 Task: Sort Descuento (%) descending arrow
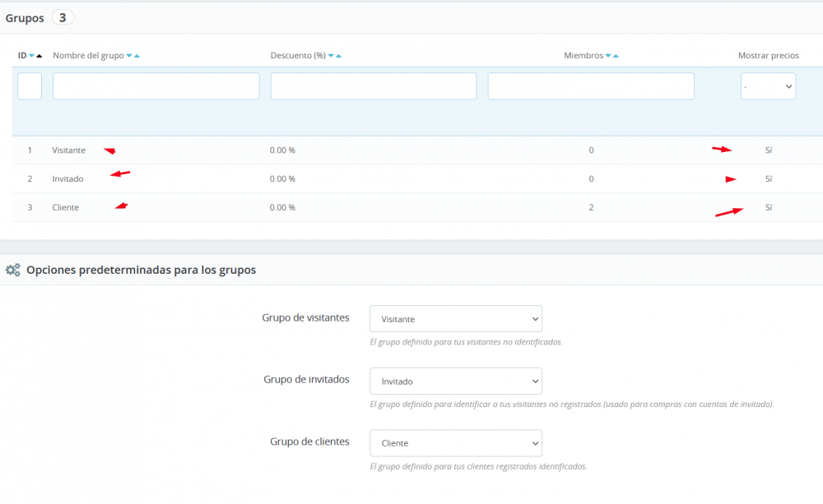click(331, 56)
